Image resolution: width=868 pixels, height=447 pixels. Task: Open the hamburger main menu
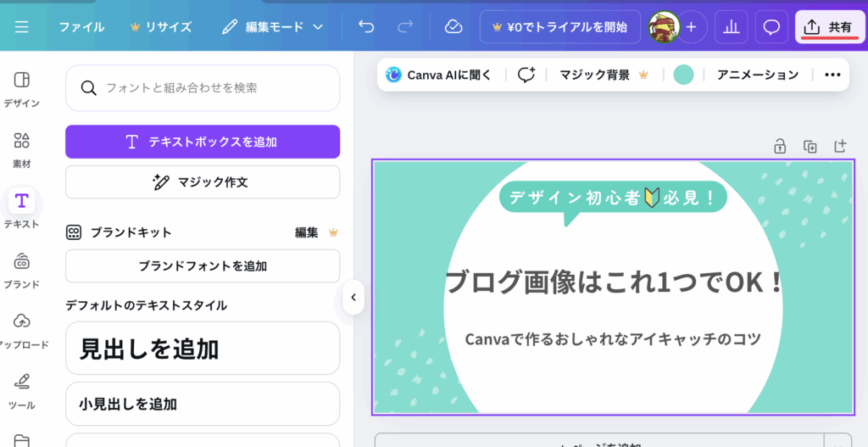click(x=22, y=27)
